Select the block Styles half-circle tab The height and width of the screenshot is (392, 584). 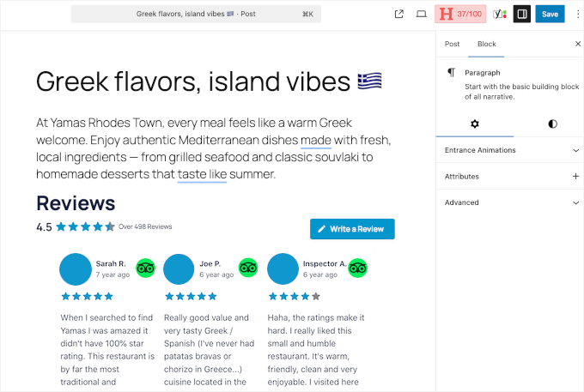(x=552, y=124)
